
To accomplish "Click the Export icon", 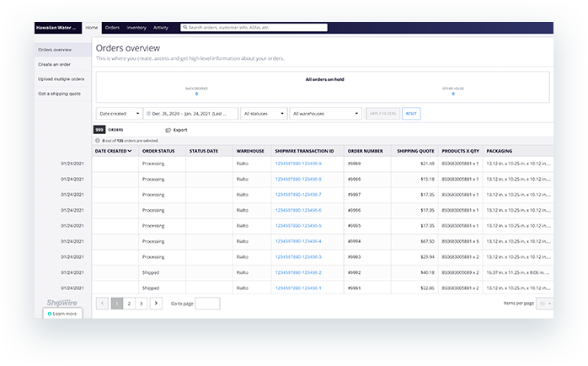I will pos(168,130).
